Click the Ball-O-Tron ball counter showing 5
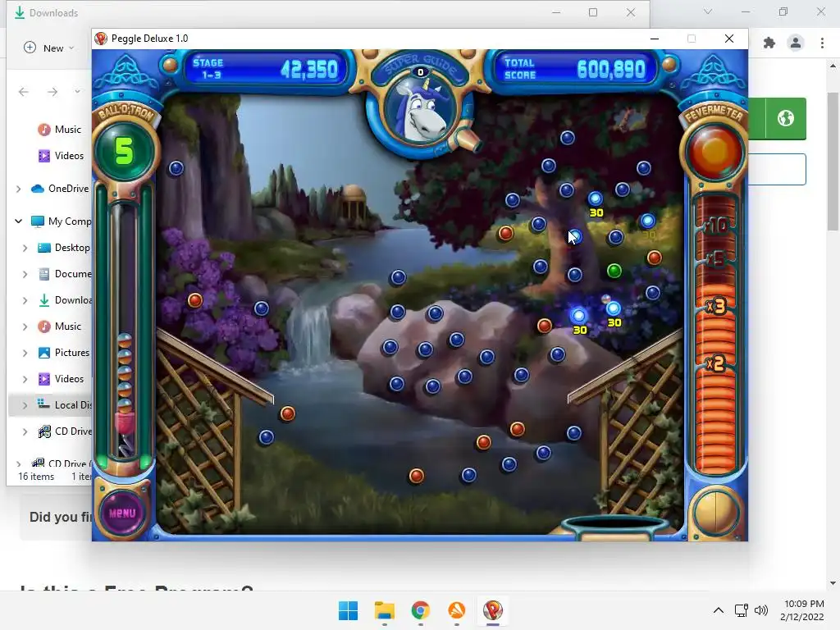This screenshot has width=840, height=630. click(x=125, y=151)
